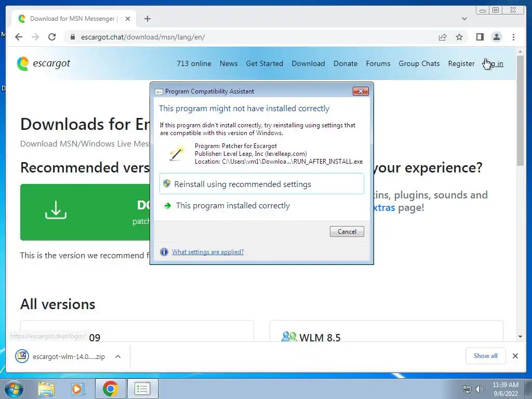Image resolution: width=532 pixels, height=399 pixels.
Task: Click Show all downloads button
Action: click(486, 355)
